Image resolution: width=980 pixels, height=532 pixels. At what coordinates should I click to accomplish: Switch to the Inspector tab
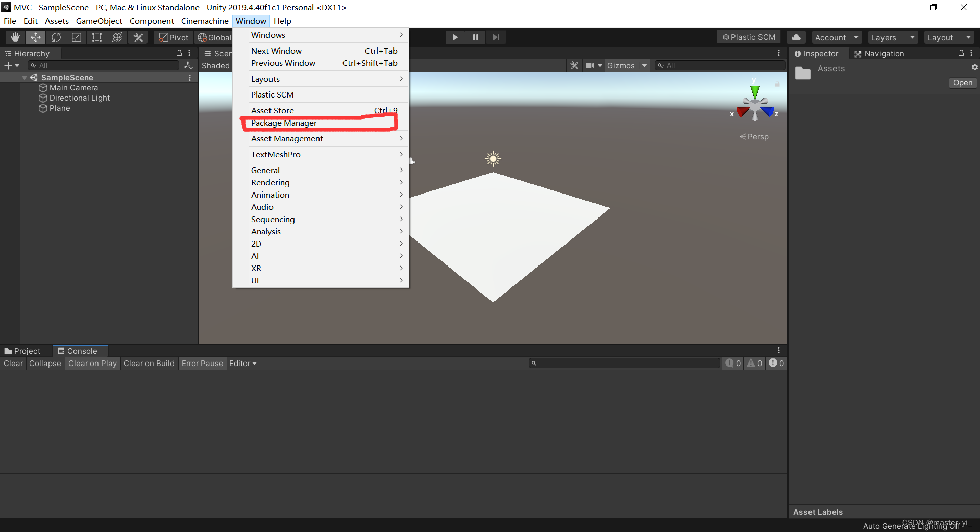pos(816,54)
